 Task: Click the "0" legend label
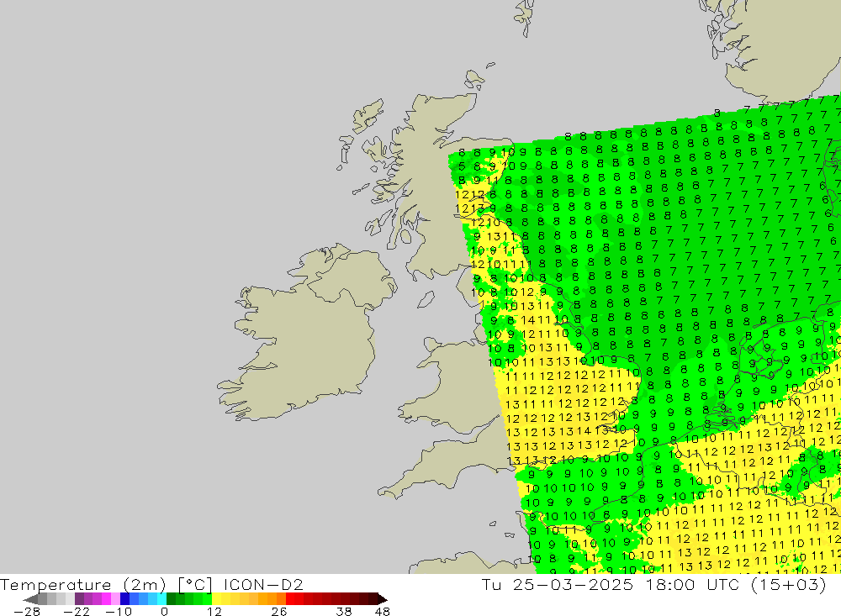pyautogui.click(x=165, y=612)
